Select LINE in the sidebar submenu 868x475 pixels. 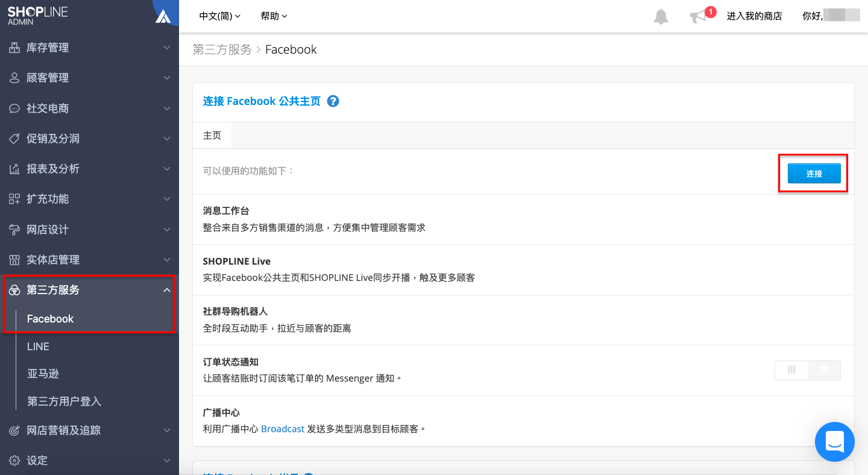38,347
